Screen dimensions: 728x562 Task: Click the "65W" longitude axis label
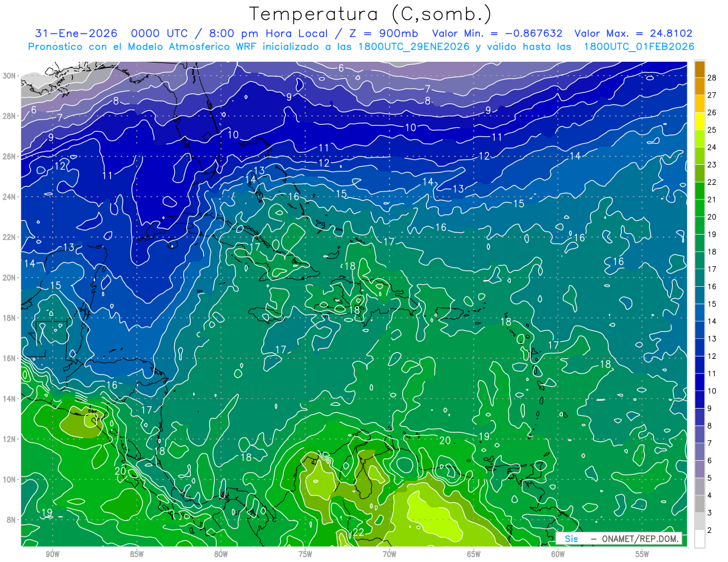(x=474, y=554)
